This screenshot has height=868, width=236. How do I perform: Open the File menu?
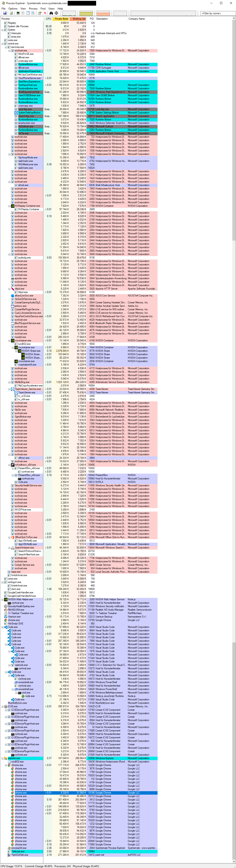(3, 8)
